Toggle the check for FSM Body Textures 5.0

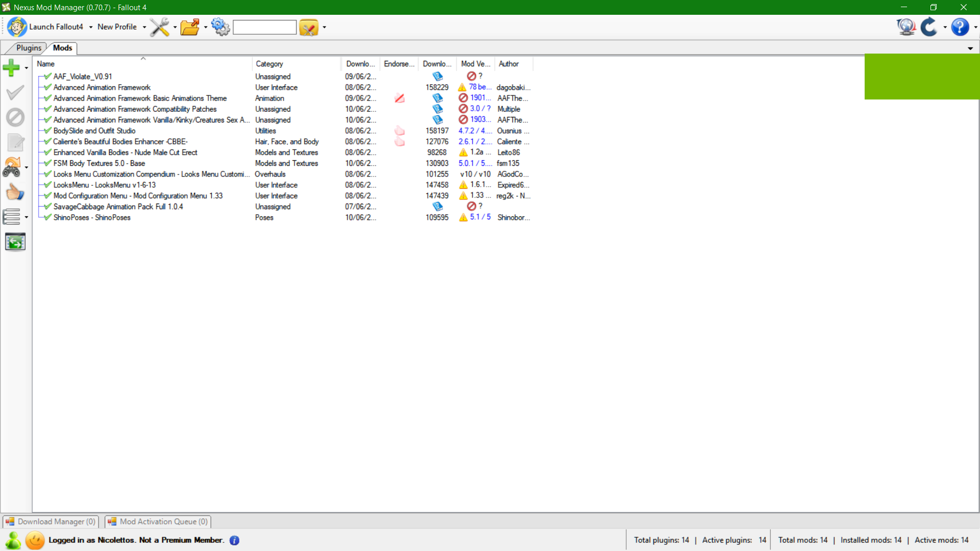[48, 163]
